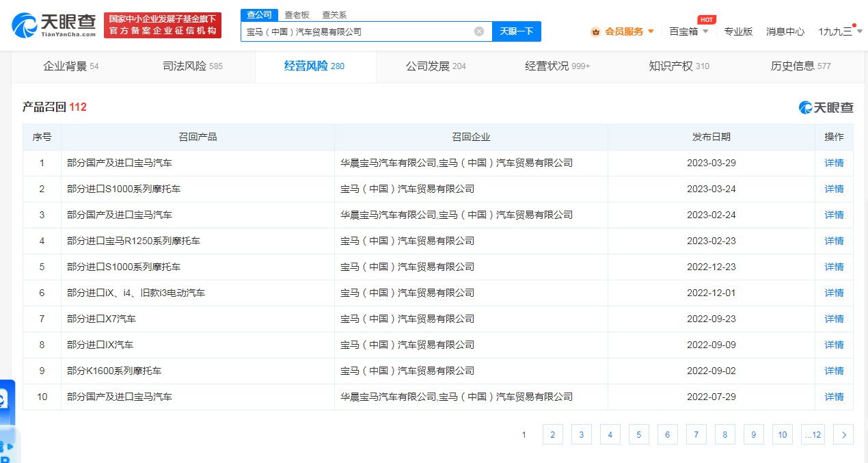Click the 会员服务 crown icon
The width and height of the screenshot is (868, 463).
pyautogui.click(x=595, y=31)
